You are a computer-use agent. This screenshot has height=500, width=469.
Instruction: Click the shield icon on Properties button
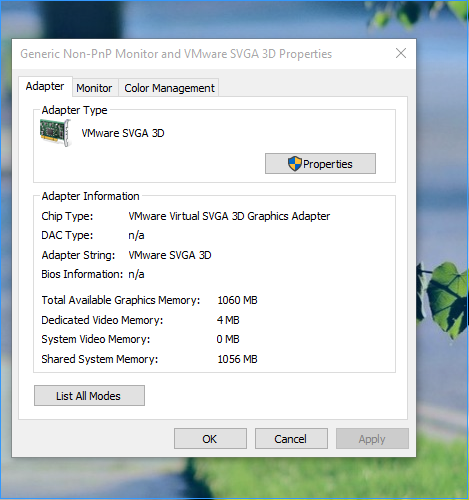(294, 164)
